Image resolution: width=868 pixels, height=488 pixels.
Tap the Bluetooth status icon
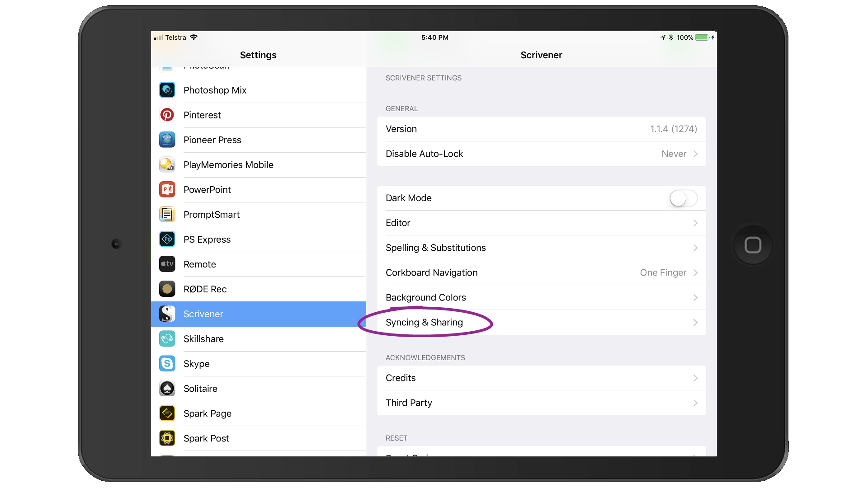671,38
